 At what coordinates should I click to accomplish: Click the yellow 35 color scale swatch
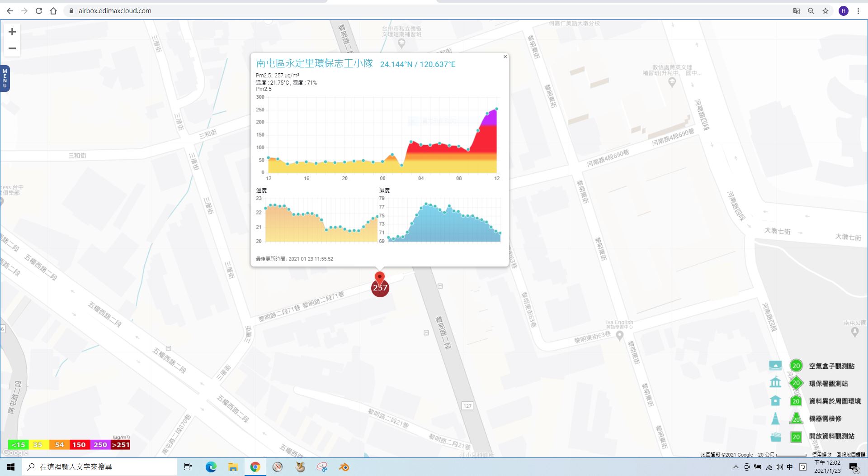[38, 445]
